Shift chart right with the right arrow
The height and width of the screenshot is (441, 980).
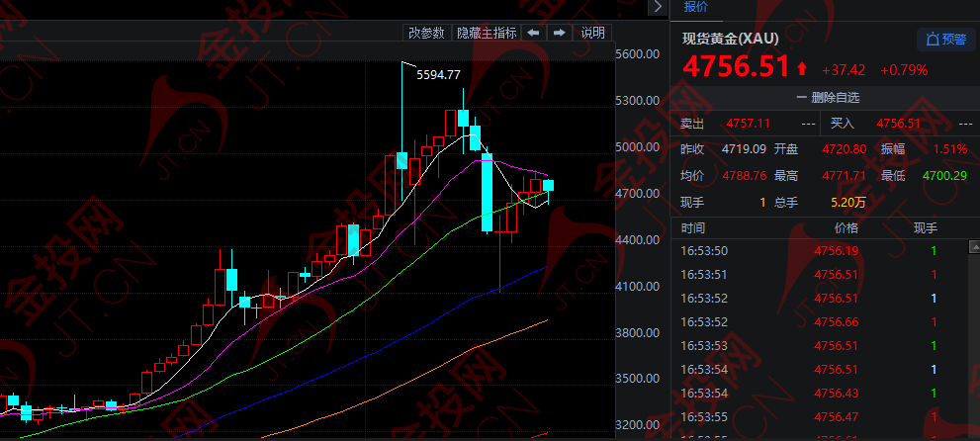pyautogui.click(x=560, y=33)
